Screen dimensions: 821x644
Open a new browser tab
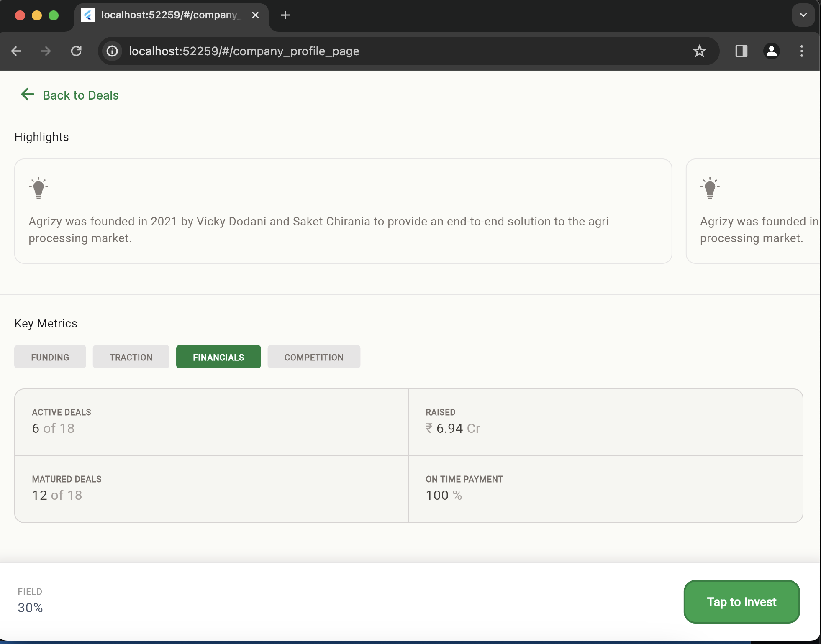click(x=285, y=15)
